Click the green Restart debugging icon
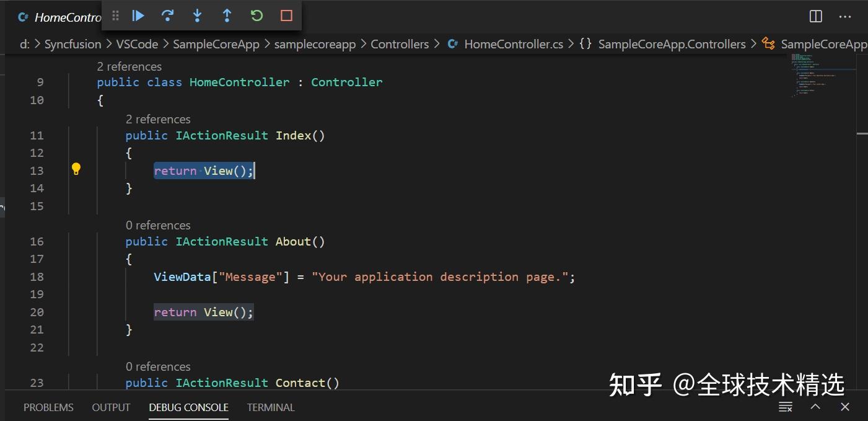This screenshot has height=421, width=868. point(256,16)
